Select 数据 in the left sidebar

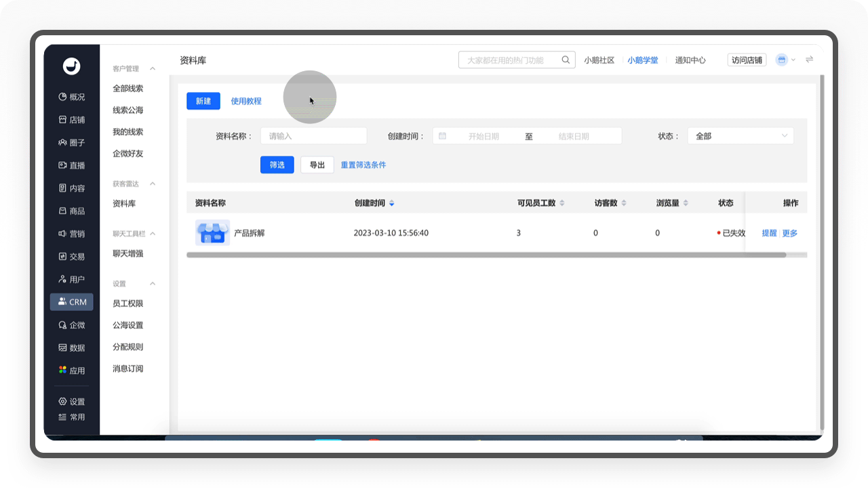click(x=72, y=348)
